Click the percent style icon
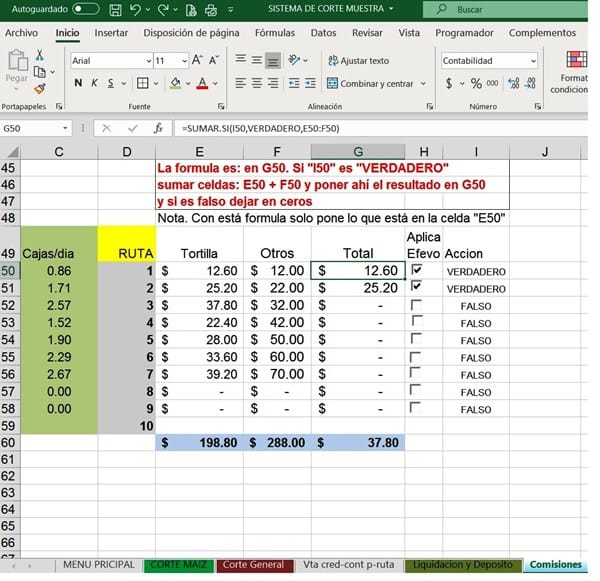The image size is (600, 581). pyautogui.click(x=475, y=83)
